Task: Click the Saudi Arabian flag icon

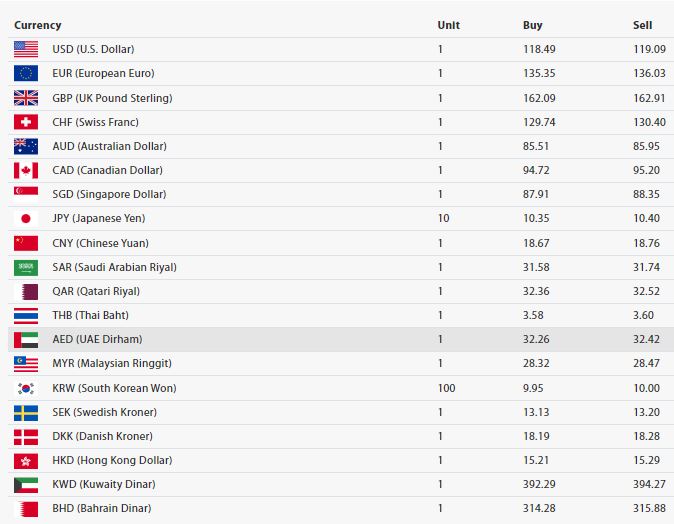Action: 26,267
